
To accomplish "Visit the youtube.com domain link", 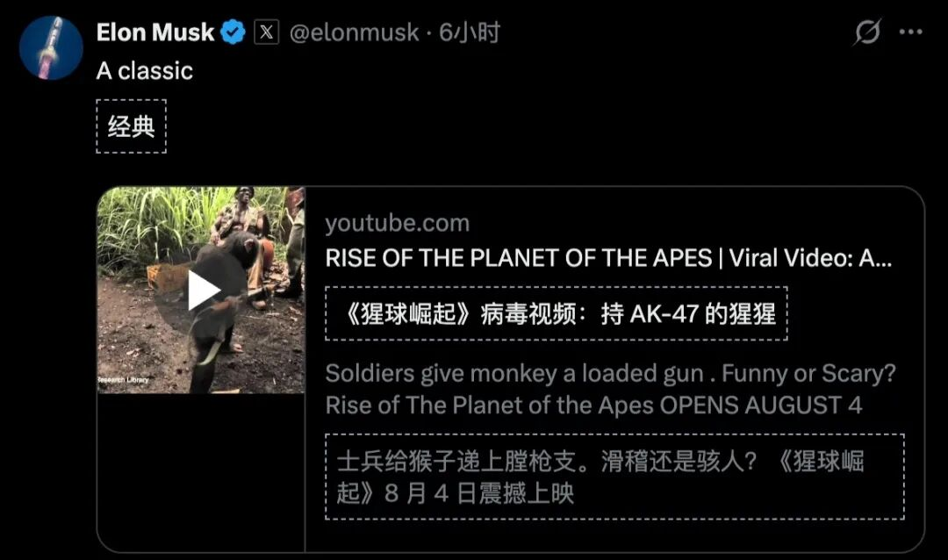I will 397,223.
